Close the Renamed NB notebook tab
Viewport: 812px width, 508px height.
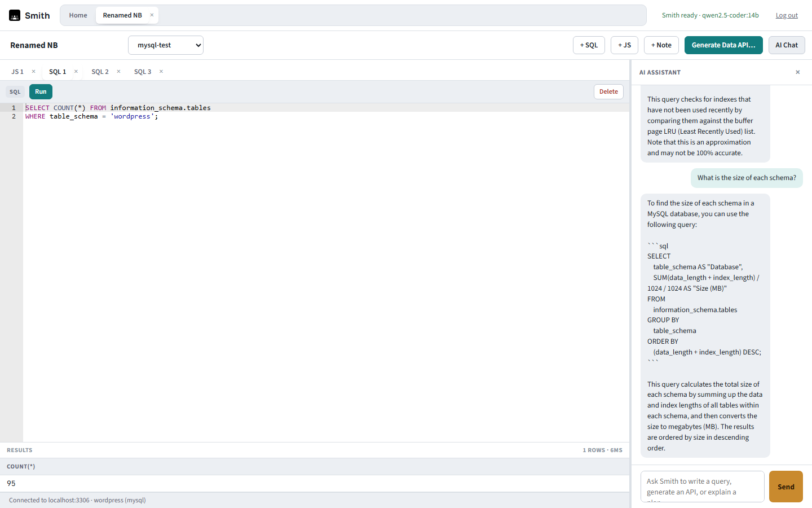[152, 15]
